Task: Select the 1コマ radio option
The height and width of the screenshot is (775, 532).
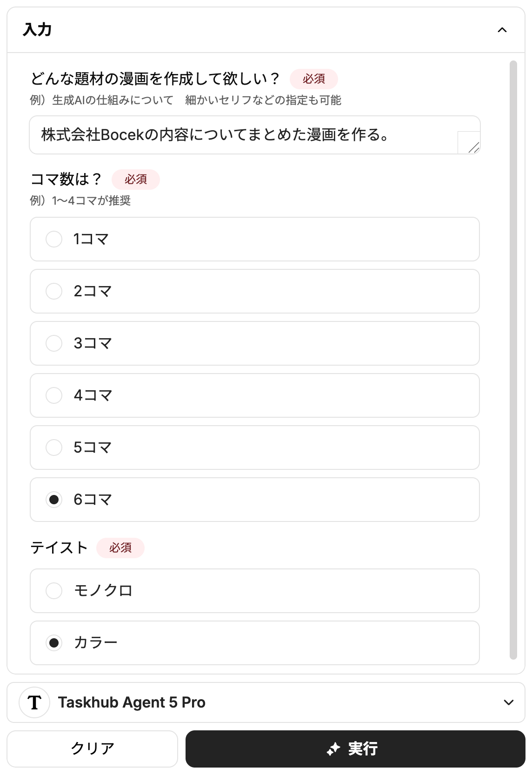Action: tap(54, 239)
